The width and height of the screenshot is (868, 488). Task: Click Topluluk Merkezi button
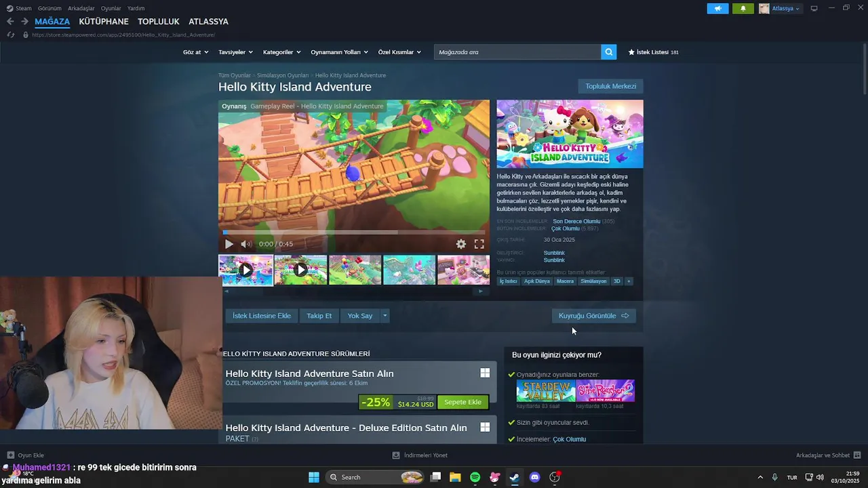(610, 86)
